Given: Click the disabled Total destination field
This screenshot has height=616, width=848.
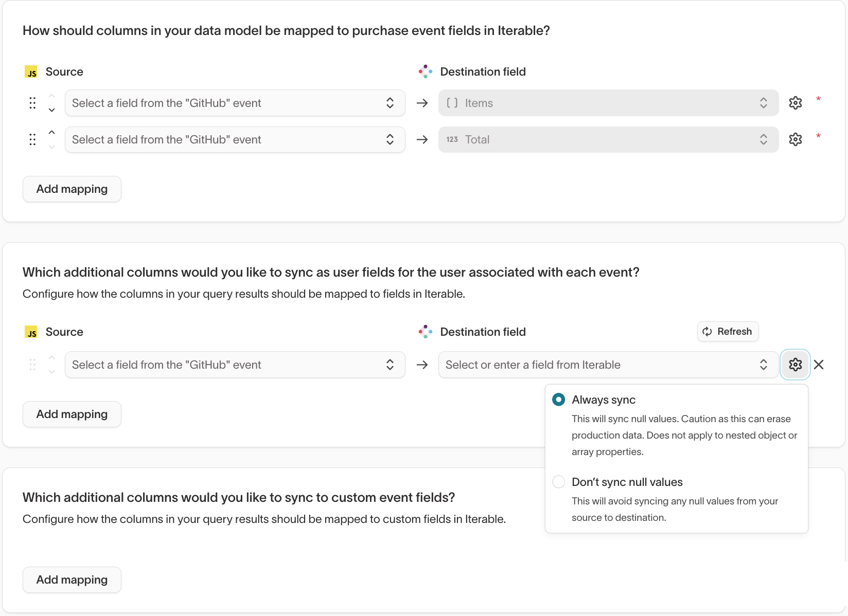Looking at the screenshot, I should [607, 139].
